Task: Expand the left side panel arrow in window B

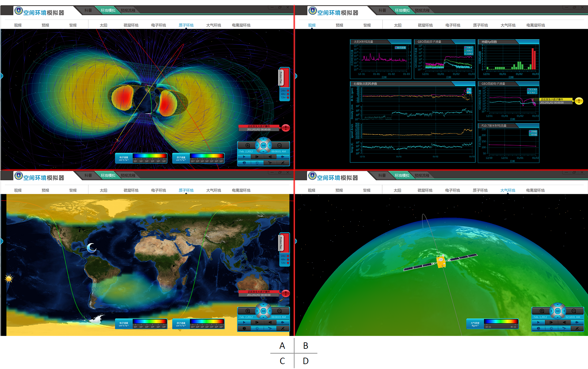Action: [296, 76]
